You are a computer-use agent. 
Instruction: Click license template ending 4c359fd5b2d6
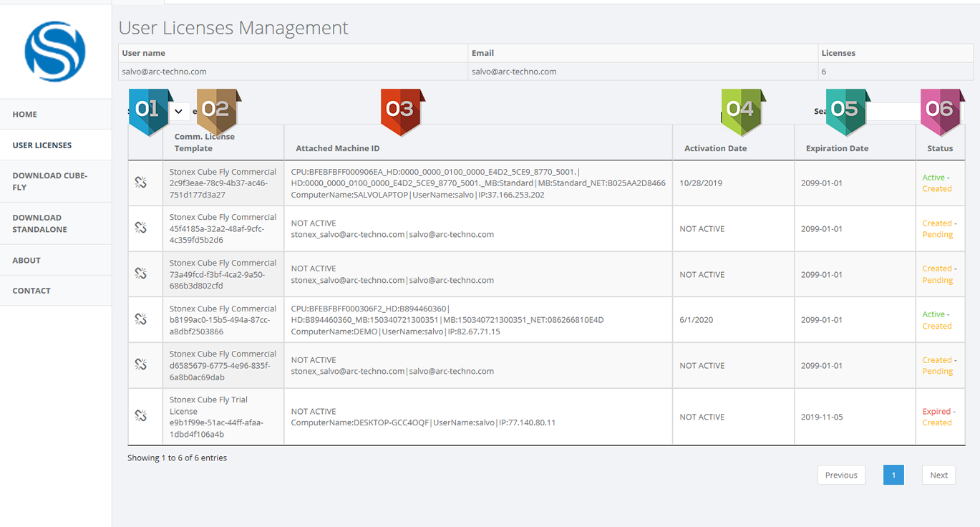click(x=223, y=228)
